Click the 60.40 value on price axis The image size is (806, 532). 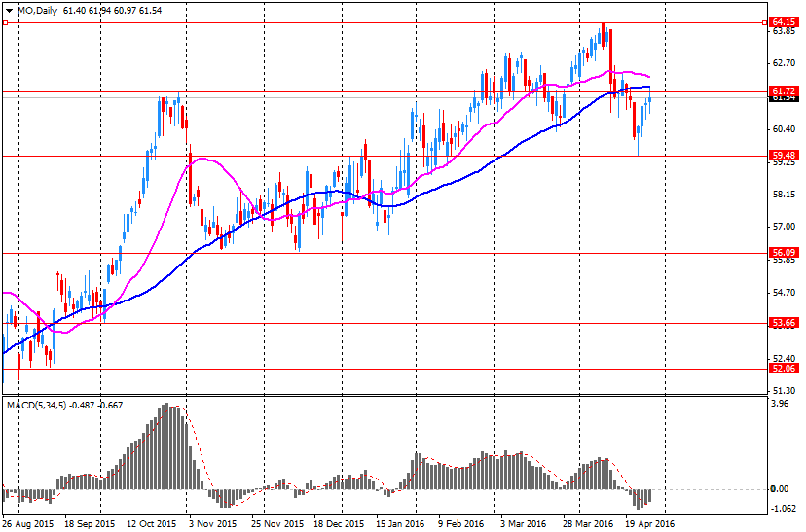784,129
